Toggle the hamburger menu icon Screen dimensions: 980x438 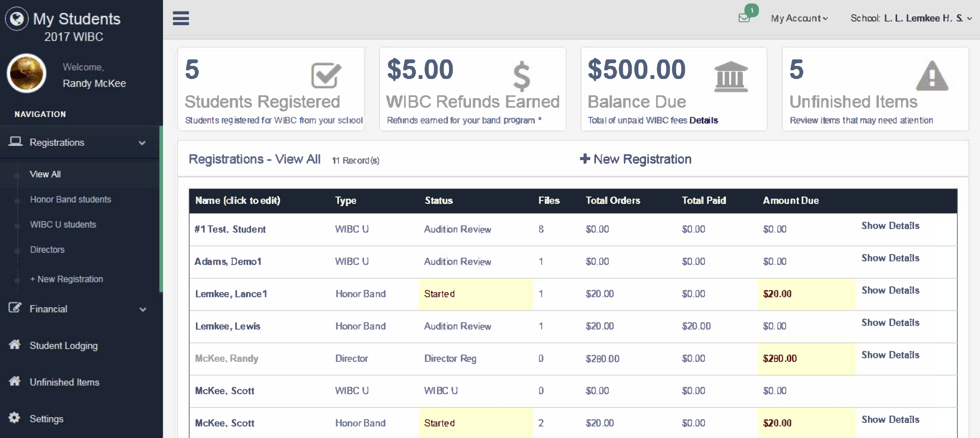[181, 18]
